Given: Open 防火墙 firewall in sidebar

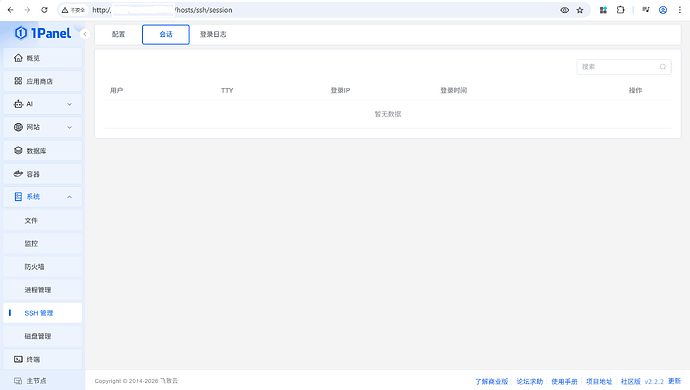Looking at the screenshot, I should (43, 267).
